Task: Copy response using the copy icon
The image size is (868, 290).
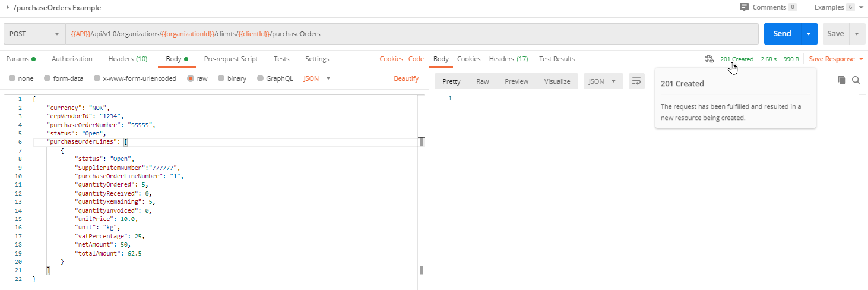Action: [x=841, y=80]
